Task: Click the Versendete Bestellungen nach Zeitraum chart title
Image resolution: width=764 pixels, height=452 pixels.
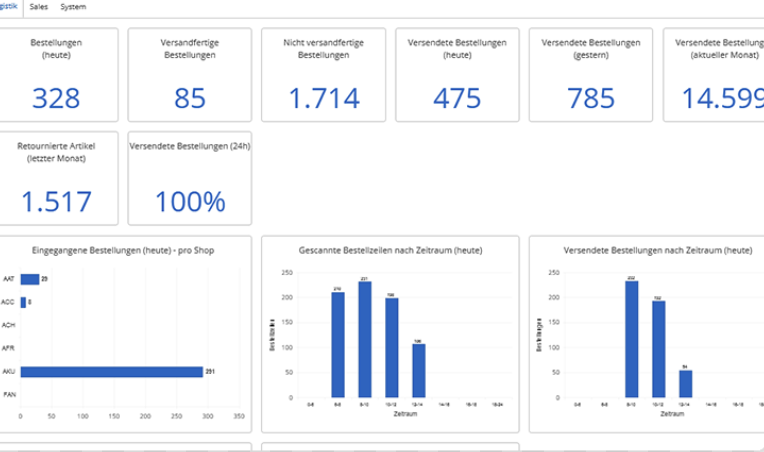Action: coord(658,250)
